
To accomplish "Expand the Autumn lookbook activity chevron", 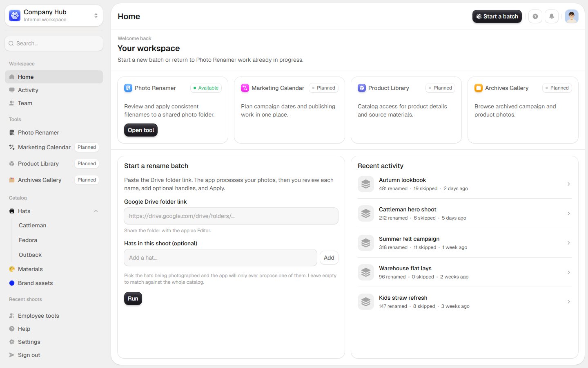I will [x=569, y=184].
